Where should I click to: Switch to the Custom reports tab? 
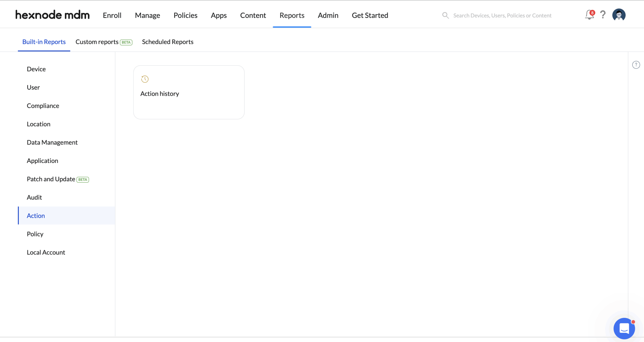(x=97, y=42)
